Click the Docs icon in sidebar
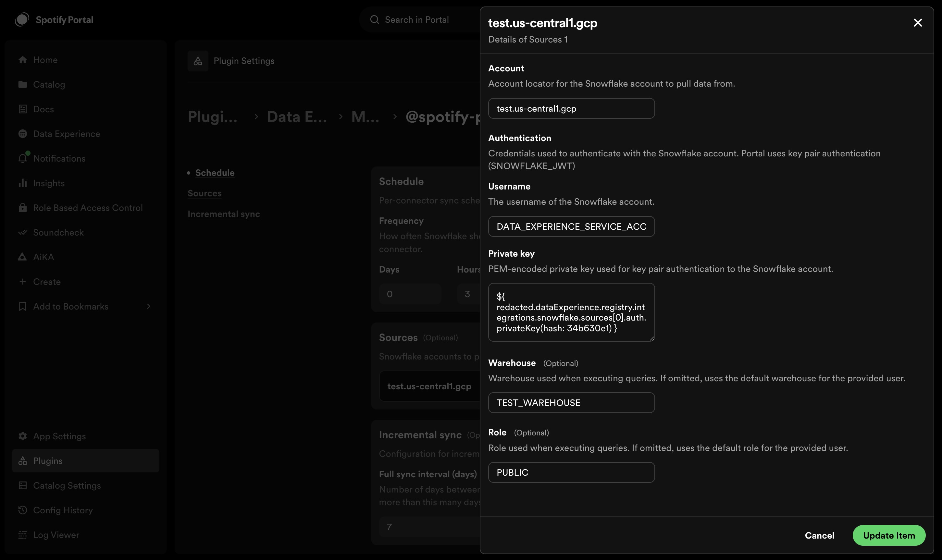 click(x=23, y=109)
